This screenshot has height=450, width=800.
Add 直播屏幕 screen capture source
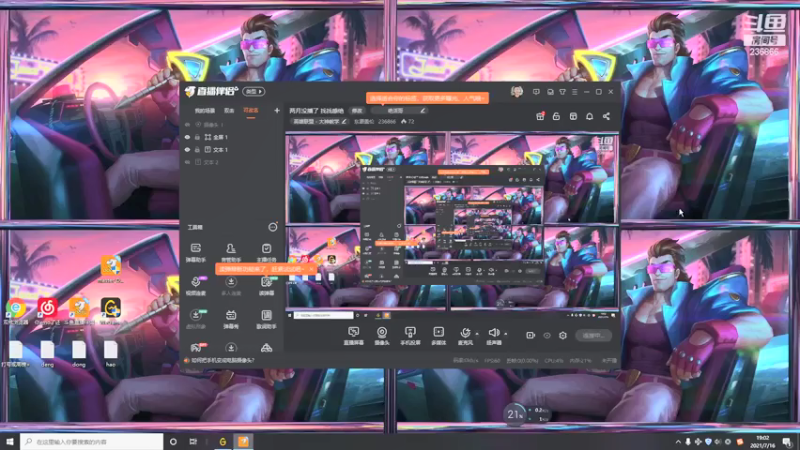[x=353, y=336]
